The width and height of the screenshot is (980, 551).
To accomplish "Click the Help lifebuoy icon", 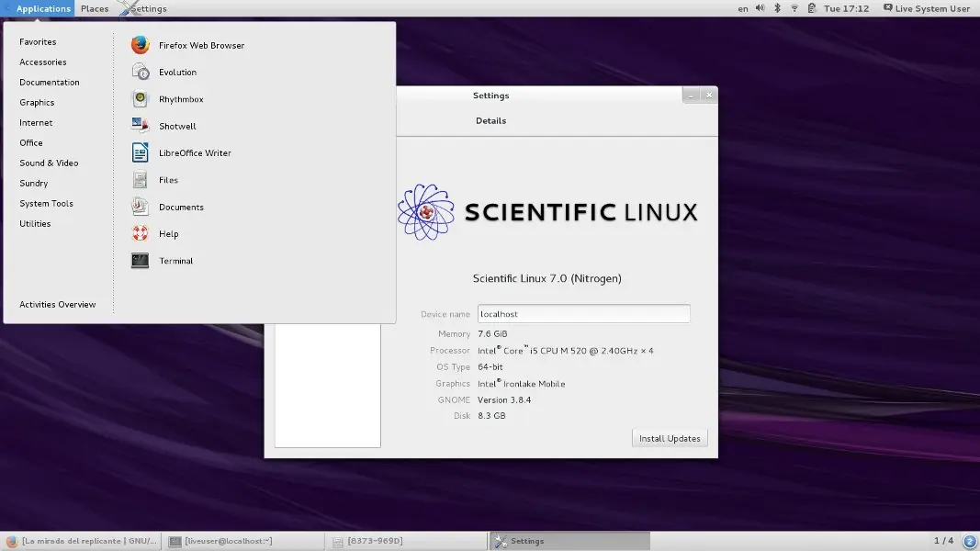I will 140,233.
